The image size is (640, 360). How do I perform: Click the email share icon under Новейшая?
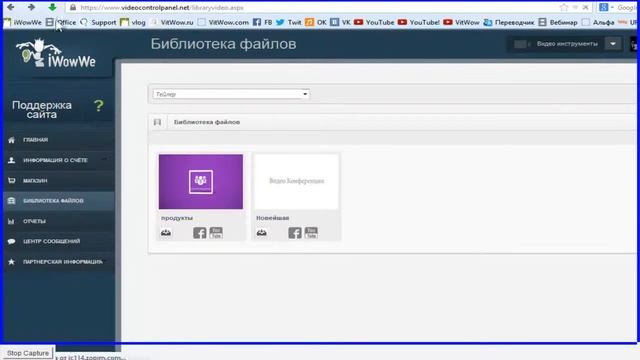click(x=261, y=233)
